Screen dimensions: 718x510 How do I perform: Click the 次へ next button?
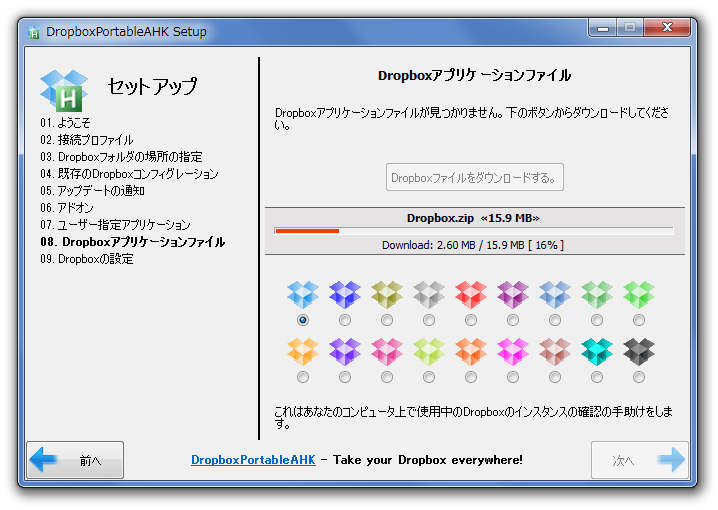point(640,460)
